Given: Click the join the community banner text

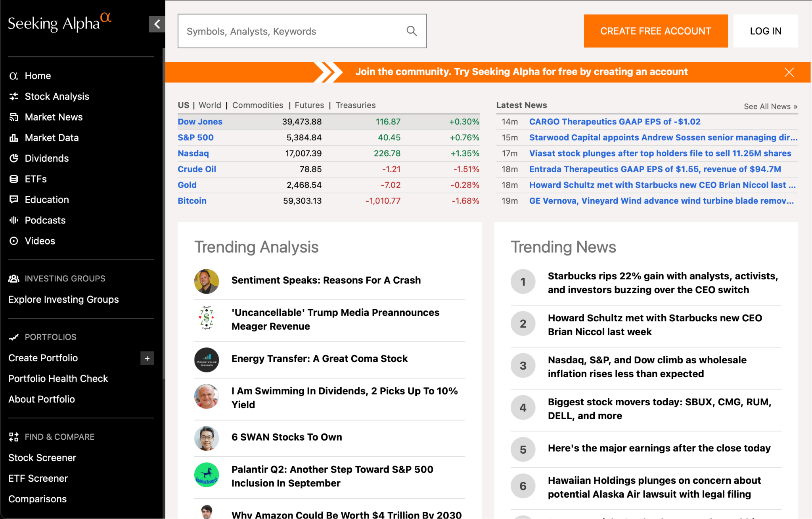Looking at the screenshot, I should (x=521, y=72).
